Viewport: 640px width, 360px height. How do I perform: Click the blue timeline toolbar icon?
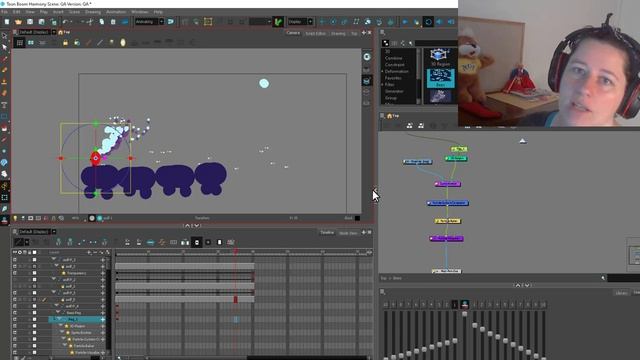pos(151,242)
